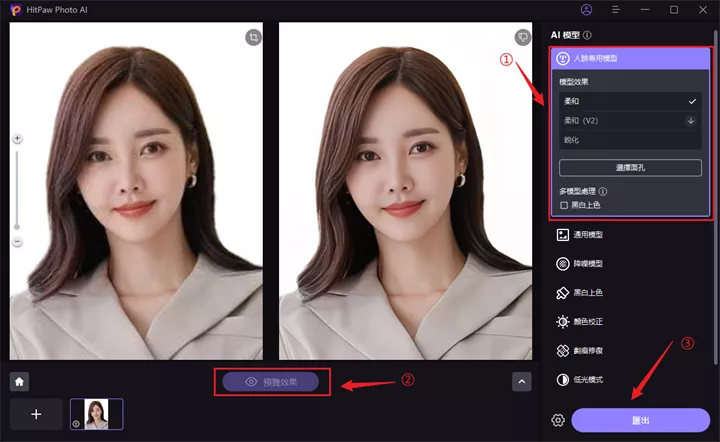Select the 銳化 model effect option

coord(630,140)
